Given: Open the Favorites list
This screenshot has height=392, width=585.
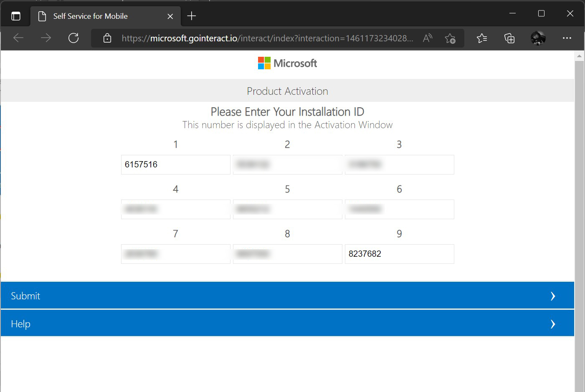Looking at the screenshot, I should click(x=482, y=38).
